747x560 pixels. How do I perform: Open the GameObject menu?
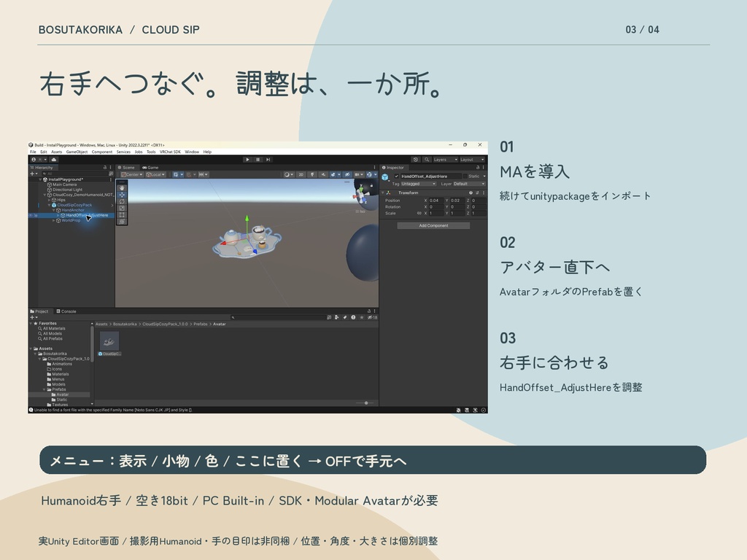77,152
